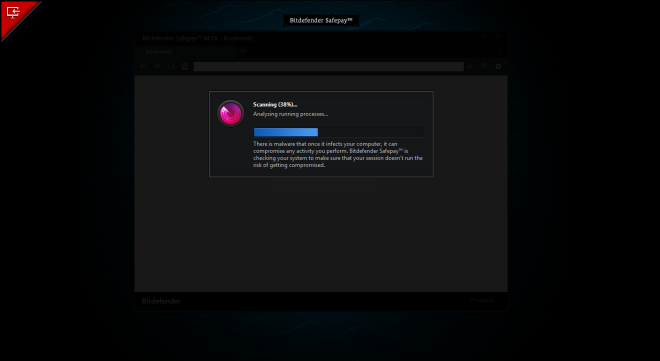Click the red switch-to-desktop corner icon
Screen dimensions: 660x361
(x=13, y=13)
